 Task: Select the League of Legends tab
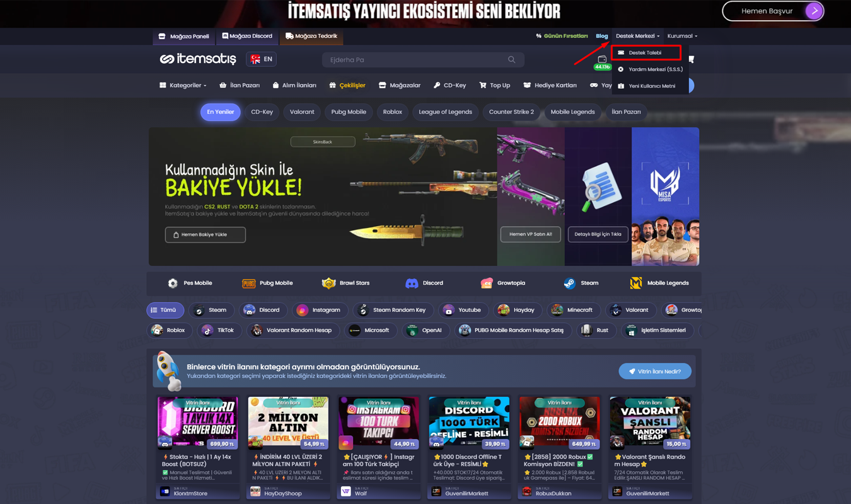445,112
